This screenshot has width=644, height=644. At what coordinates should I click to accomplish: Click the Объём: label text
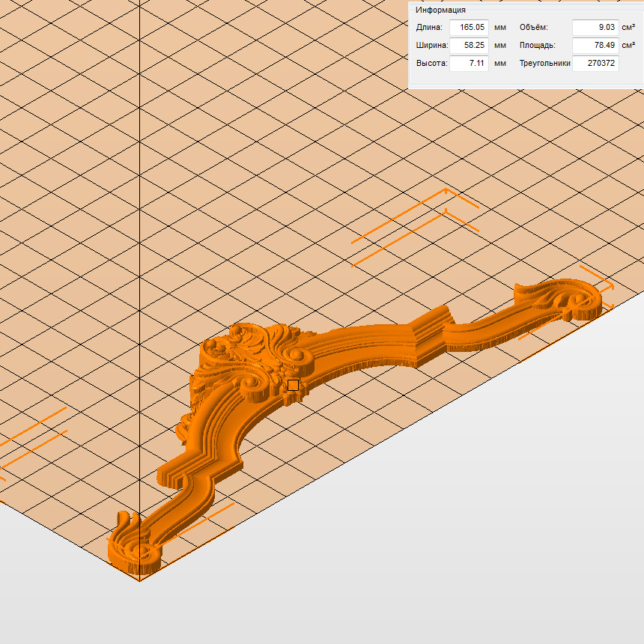tap(534, 28)
